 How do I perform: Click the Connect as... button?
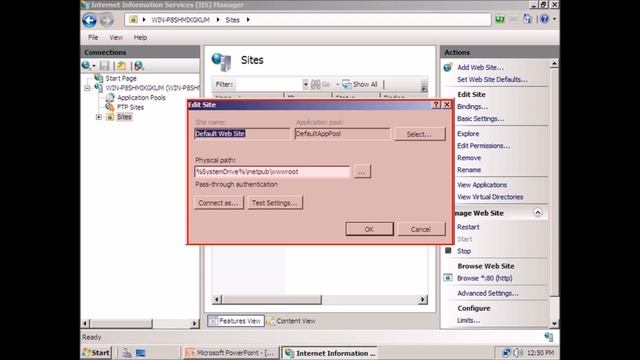click(219, 203)
